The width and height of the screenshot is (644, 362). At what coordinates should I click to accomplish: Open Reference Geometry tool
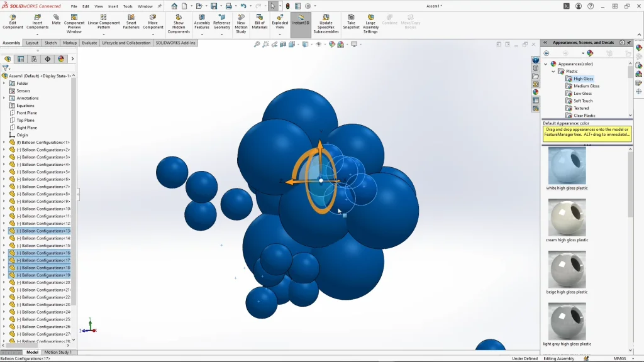click(222, 22)
